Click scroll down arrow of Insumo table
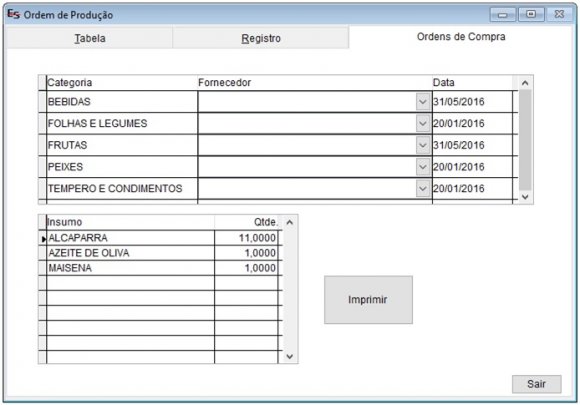 (290, 356)
